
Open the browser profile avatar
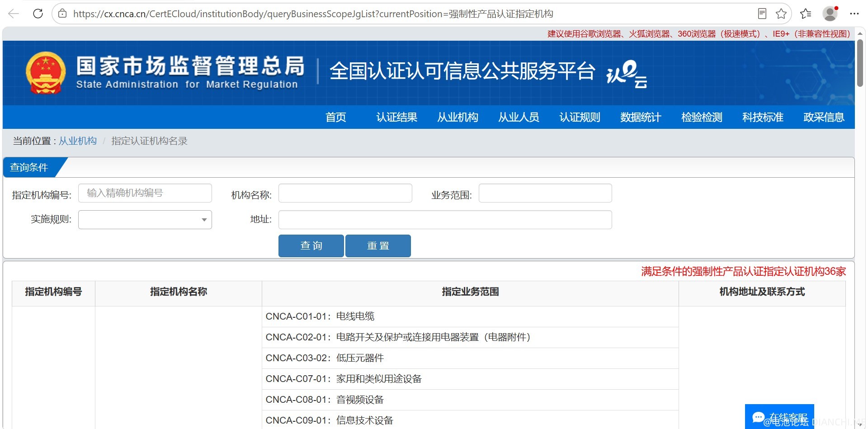tap(830, 14)
